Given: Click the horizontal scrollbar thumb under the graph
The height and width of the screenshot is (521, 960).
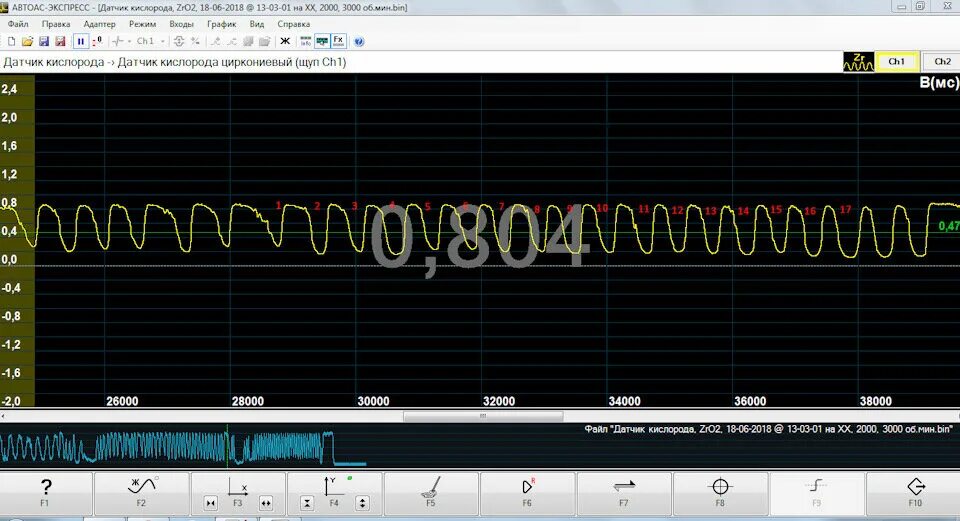Looking at the screenshot, I should click(x=483, y=416).
